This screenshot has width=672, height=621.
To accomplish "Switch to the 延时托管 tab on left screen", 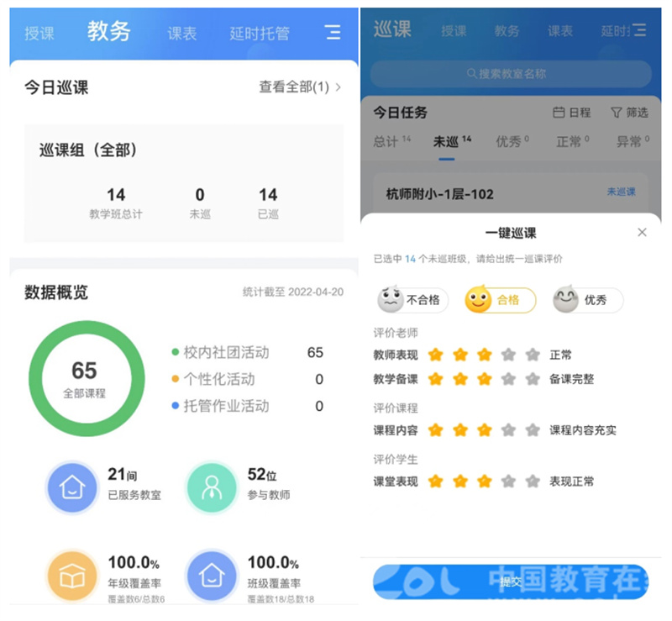I will tap(260, 34).
